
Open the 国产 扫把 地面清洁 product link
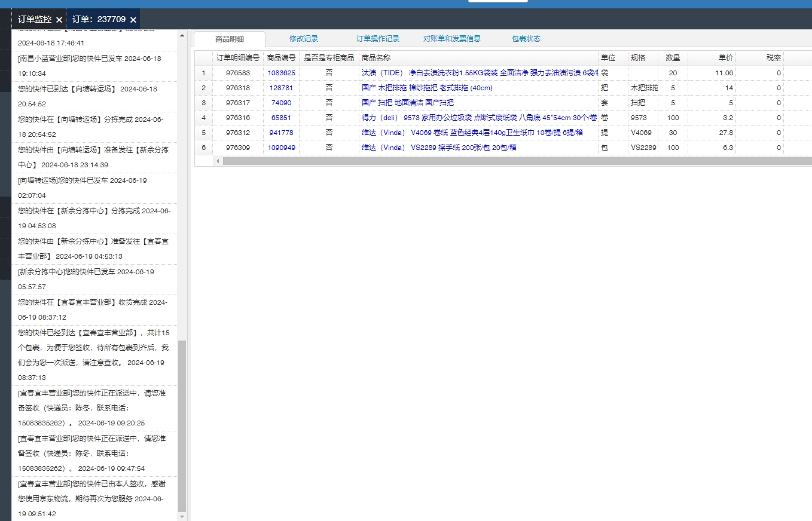point(408,103)
